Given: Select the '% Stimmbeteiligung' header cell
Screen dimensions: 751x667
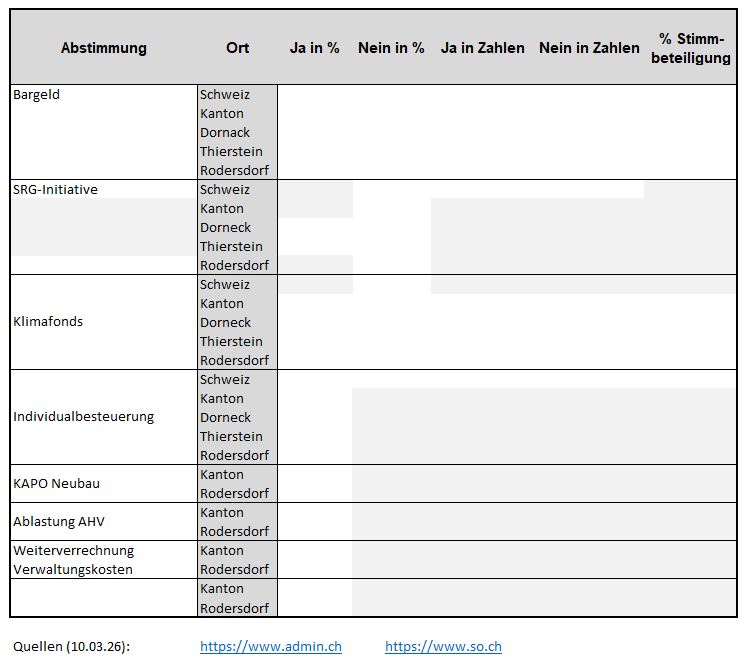Looking at the screenshot, I should pos(694,48).
